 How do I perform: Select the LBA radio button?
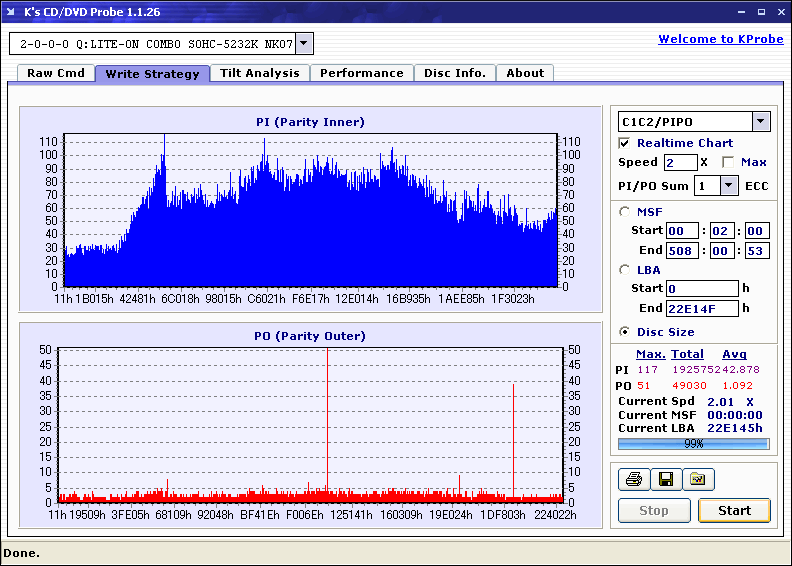pos(625,269)
